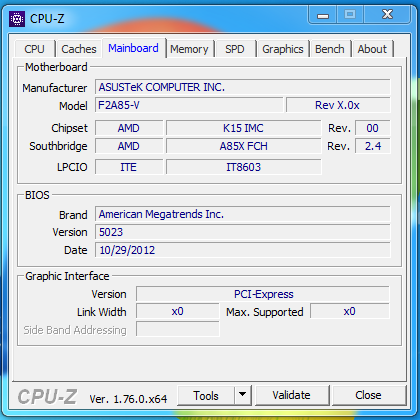Screen dimensions: 420x420
Task: Click the Validate button
Action: click(x=291, y=395)
